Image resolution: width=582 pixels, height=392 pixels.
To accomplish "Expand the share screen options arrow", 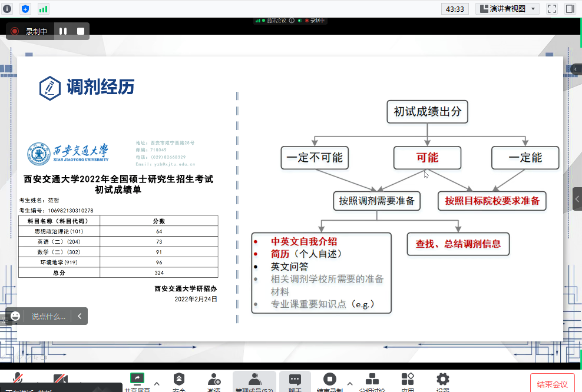I will click(x=157, y=384).
